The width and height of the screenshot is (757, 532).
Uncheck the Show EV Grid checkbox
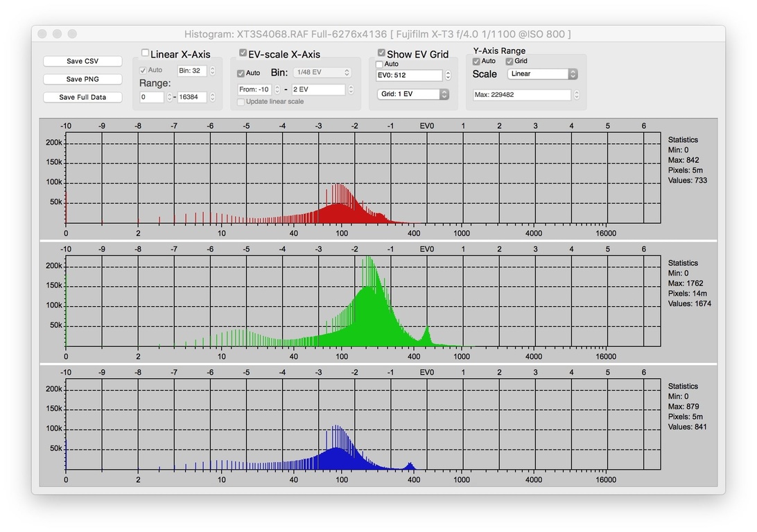pyautogui.click(x=381, y=53)
